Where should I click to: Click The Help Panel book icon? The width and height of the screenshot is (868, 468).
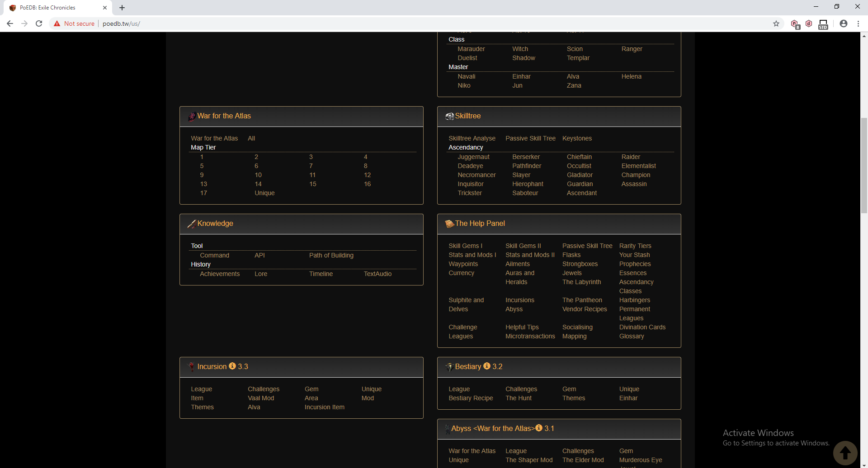pyautogui.click(x=449, y=224)
